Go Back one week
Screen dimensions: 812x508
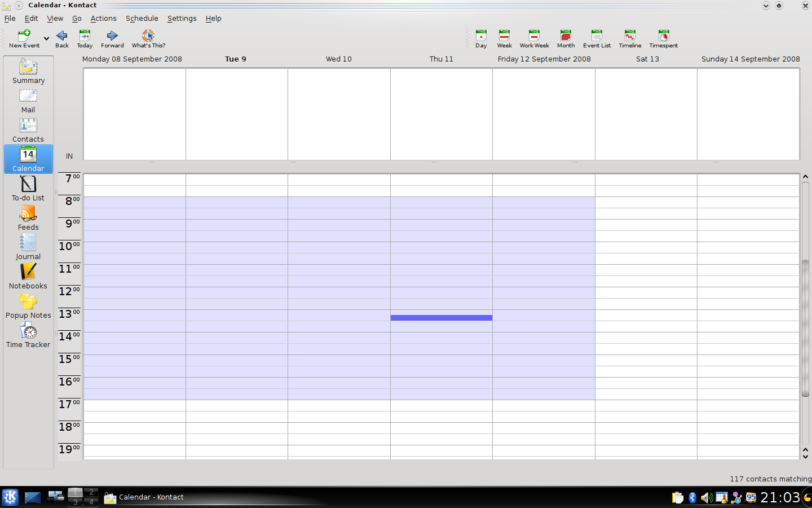62,39
